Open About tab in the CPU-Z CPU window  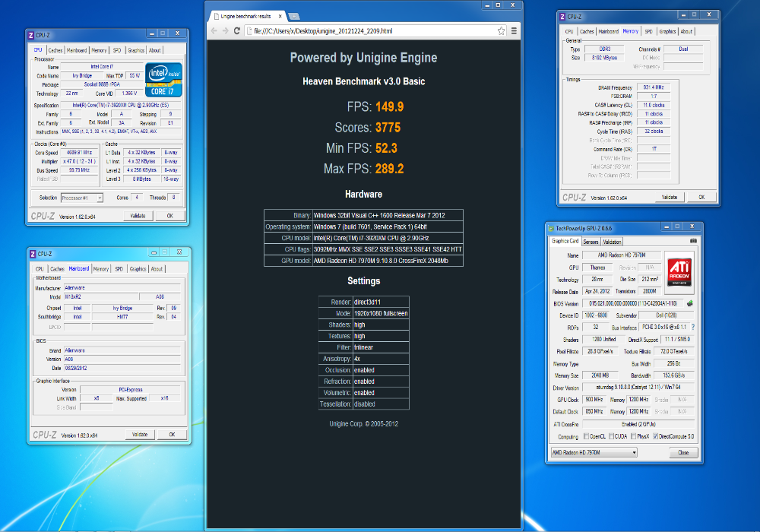[154, 50]
